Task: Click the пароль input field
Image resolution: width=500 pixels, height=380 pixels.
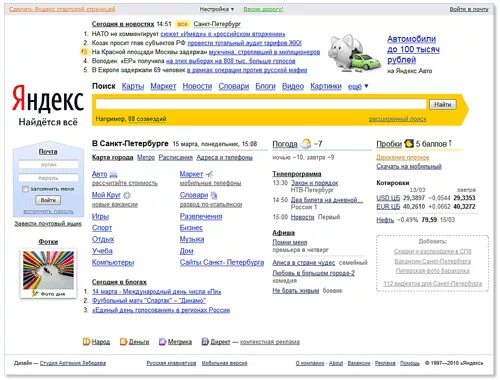Action: 49,178
